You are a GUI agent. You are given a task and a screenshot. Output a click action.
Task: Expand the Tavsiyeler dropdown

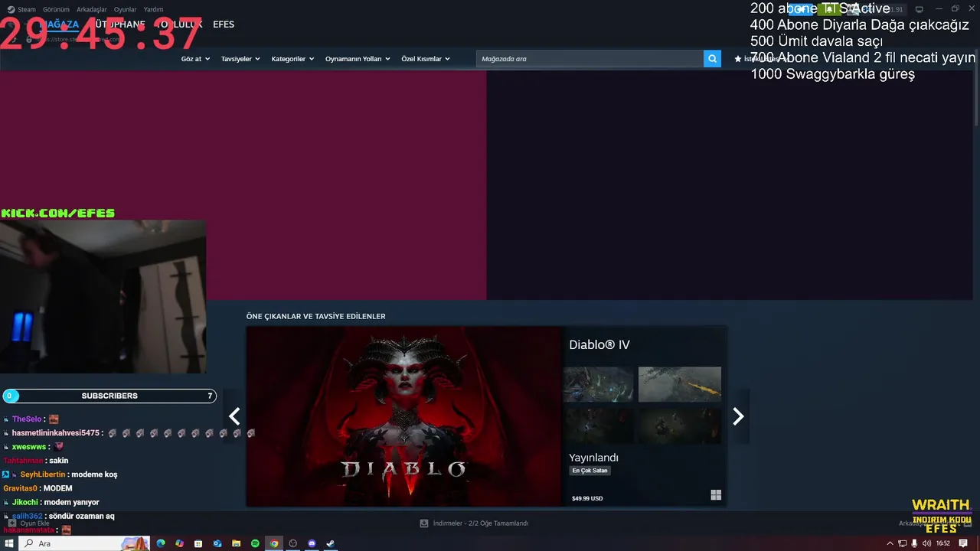[x=240, y=59]
